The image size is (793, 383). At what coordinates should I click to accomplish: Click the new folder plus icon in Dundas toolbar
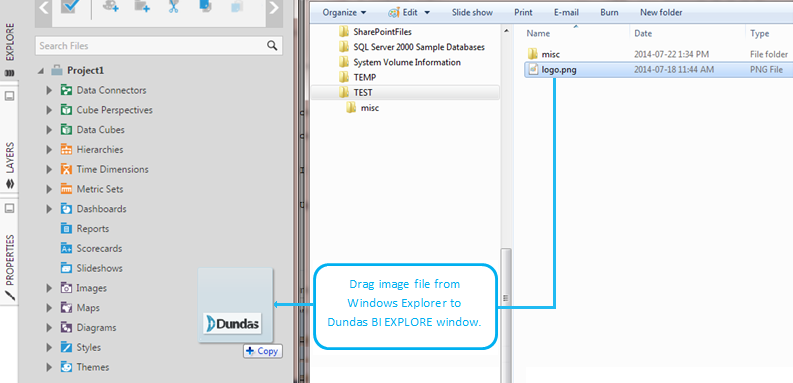(x=142, y=7)
